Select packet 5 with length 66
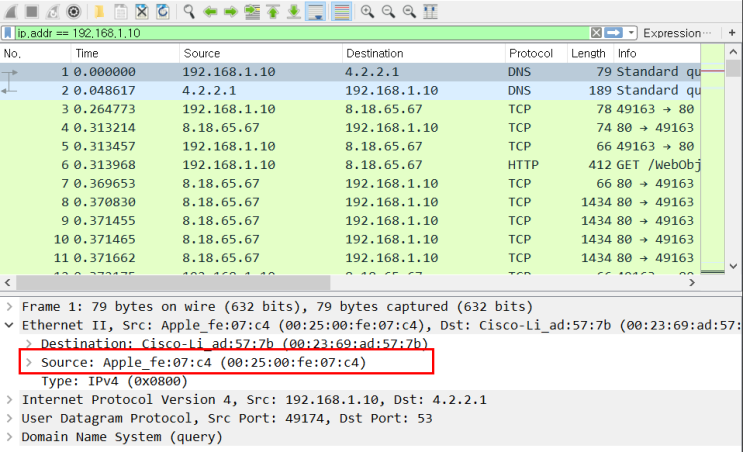Image resolution: width=743 pixels, height=452 pixels. (x=350, y=146)
